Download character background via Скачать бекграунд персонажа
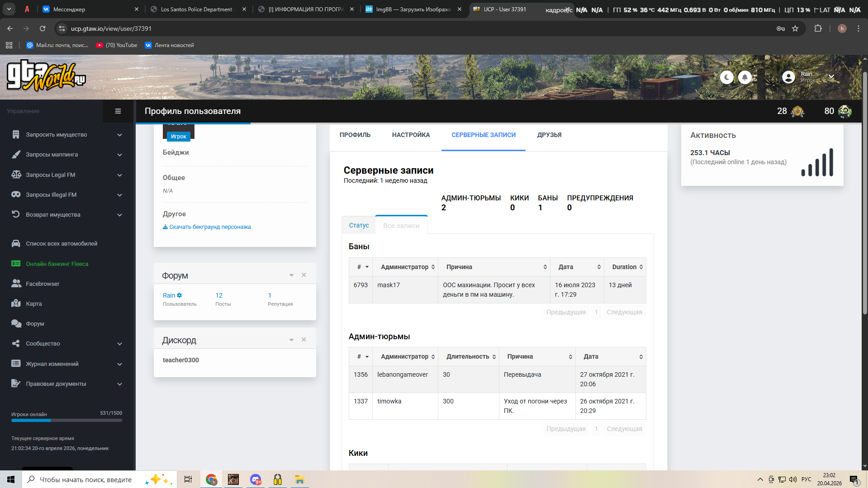Viewport: 868px width, 488px height. click(207, 227)
